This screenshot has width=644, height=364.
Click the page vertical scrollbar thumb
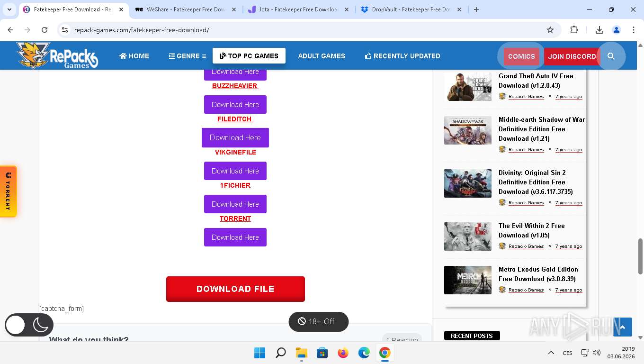coord(640,256)
